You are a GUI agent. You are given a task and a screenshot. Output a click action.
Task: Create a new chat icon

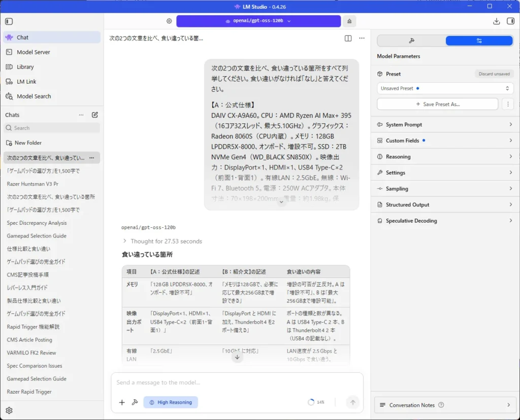click(95, 115)
